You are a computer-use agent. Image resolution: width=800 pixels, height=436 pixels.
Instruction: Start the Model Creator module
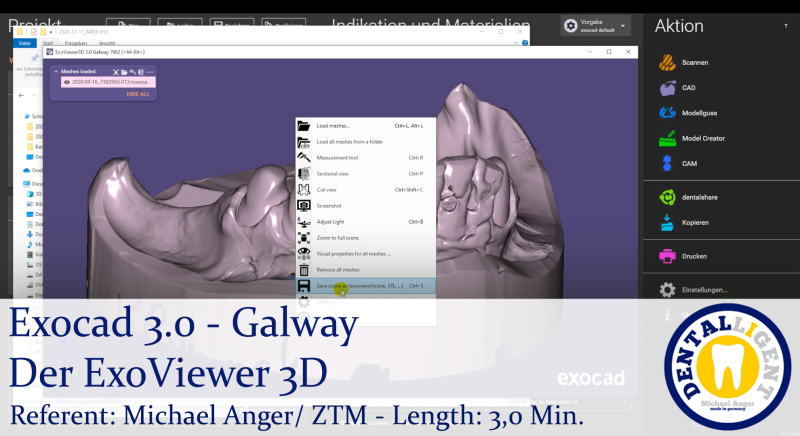692,138
